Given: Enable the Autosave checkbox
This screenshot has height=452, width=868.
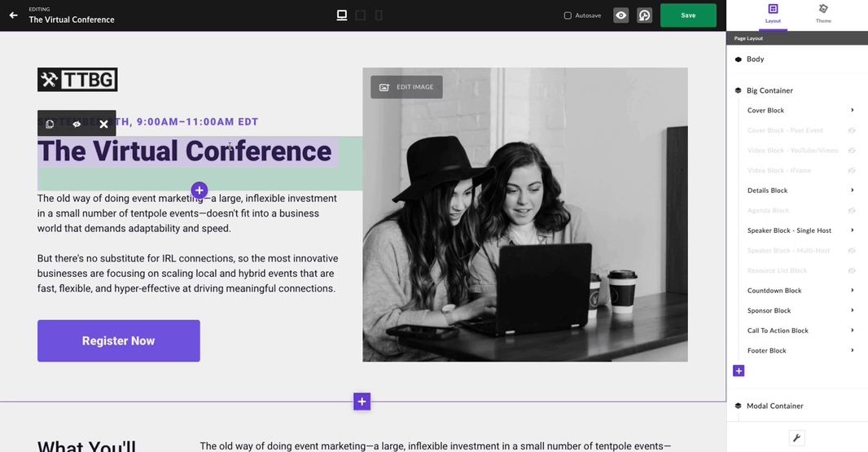Looking at the screenshot, I should point(568,15).
